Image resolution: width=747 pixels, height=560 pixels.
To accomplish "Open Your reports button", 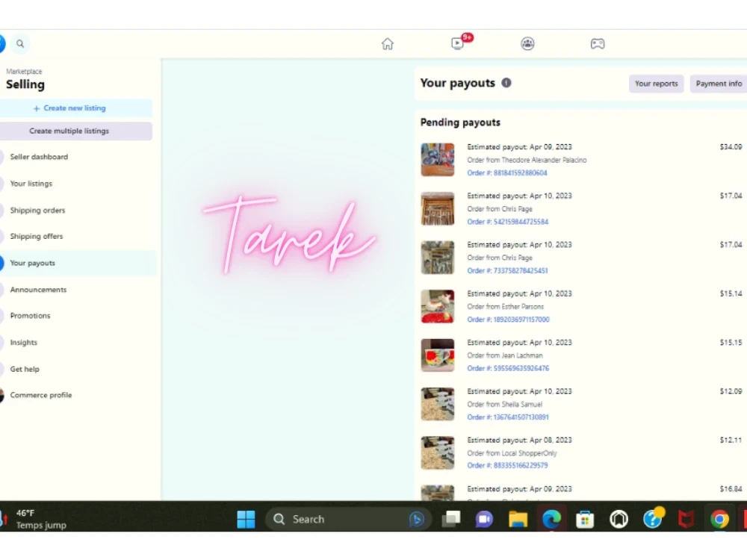I will [656, 84].
